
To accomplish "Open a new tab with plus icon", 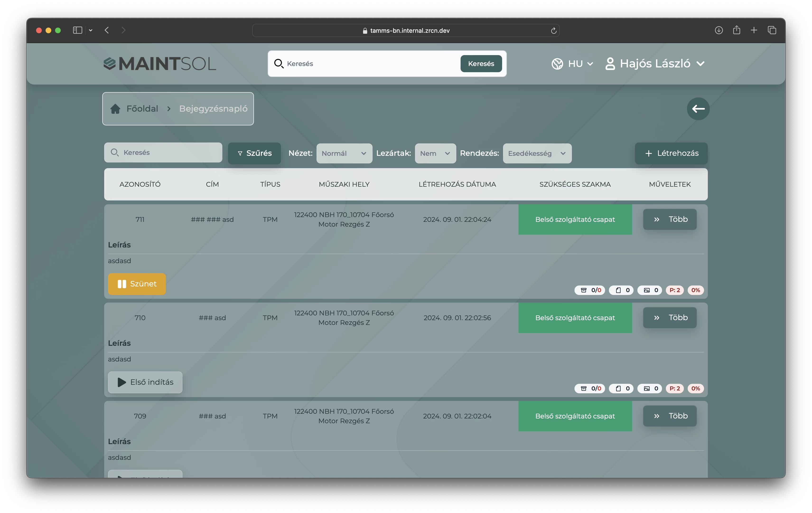I will pyautogui.click(x=754, y=30).
